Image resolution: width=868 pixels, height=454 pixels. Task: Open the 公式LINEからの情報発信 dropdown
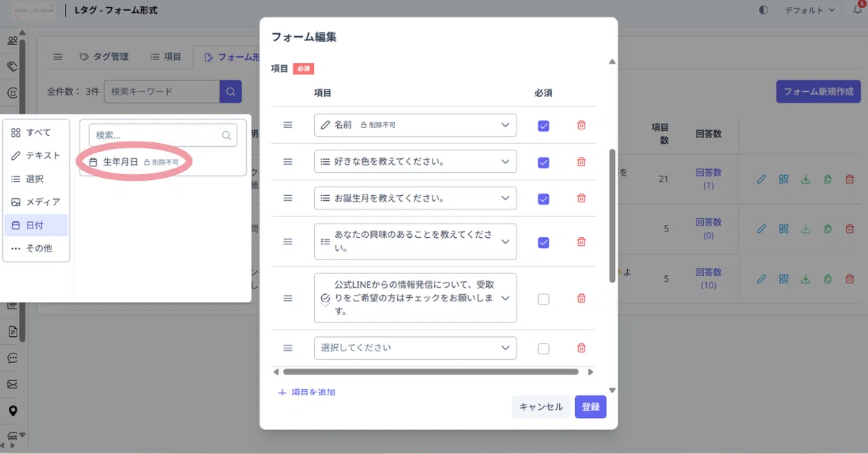pos(415,298)
